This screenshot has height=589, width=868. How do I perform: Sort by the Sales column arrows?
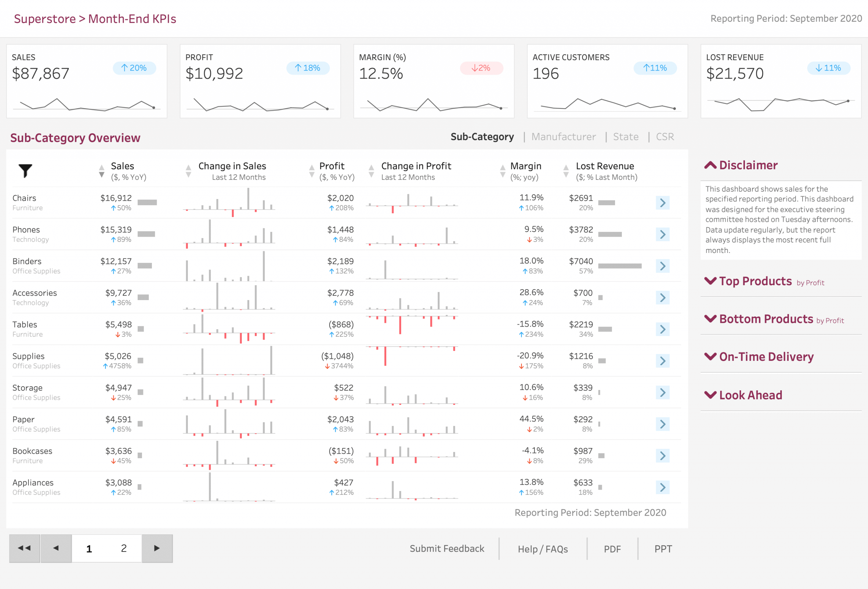tap(102, 171)
